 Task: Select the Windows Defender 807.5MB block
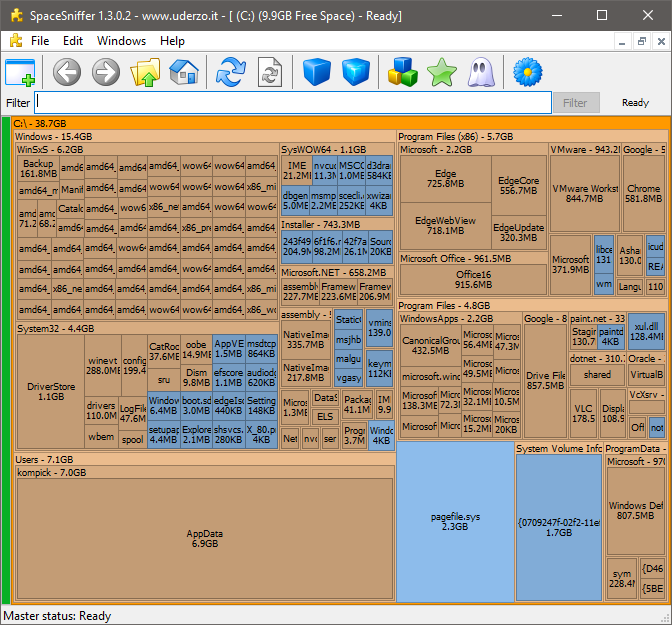pos(636,511)
